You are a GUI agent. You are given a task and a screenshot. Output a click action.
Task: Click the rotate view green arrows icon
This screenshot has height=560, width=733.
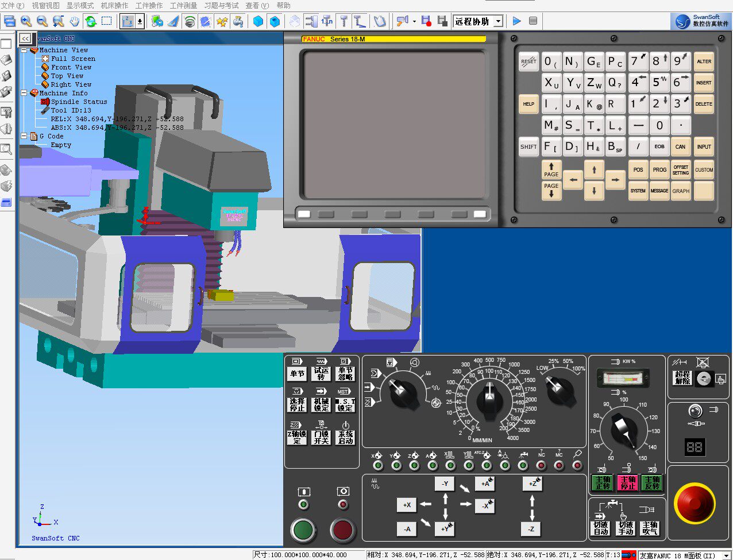pos(91,21)
